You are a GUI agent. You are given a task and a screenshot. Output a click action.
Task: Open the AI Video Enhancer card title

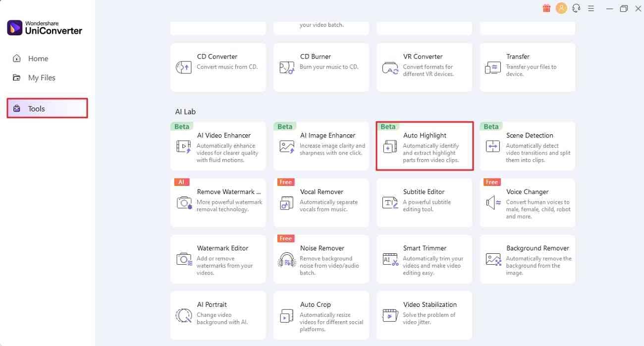coord(224,135)
